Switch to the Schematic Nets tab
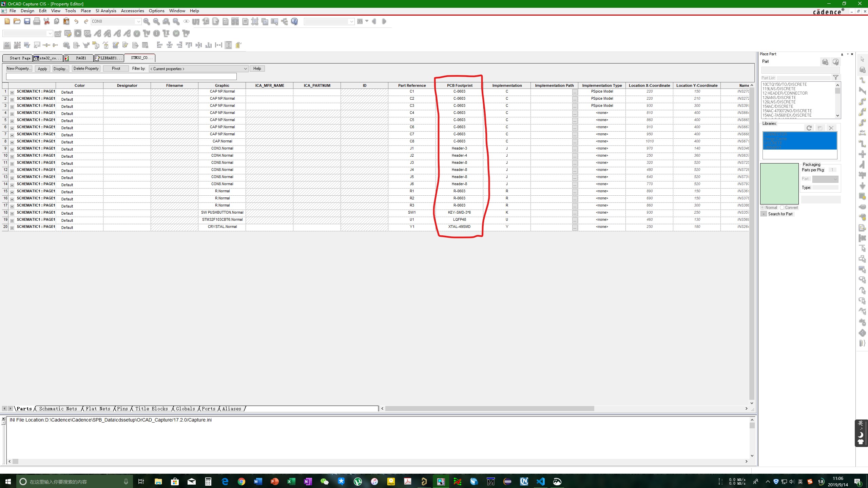Viewport: 868px width, 488px height. 58,409
